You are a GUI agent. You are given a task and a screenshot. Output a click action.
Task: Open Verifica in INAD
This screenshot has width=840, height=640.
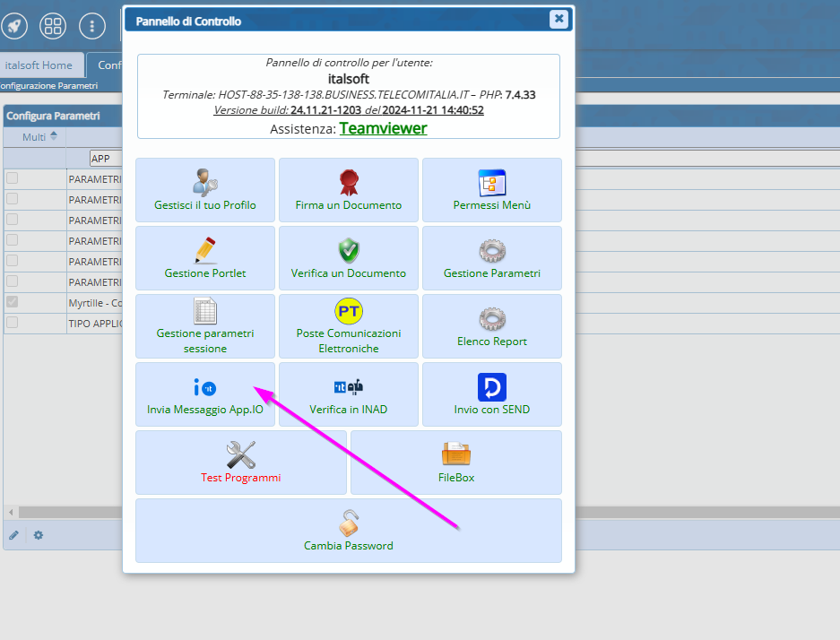coord(348,394)
